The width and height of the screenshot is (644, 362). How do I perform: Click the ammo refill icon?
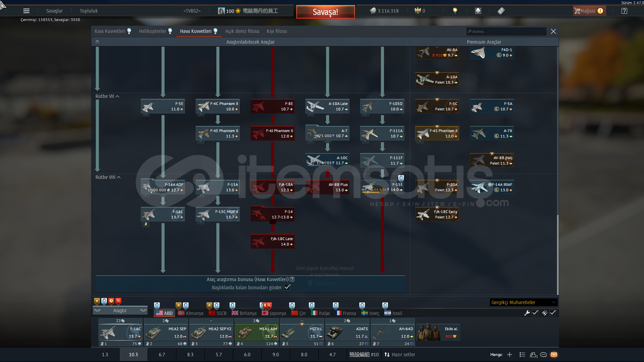tap(544, 313)
